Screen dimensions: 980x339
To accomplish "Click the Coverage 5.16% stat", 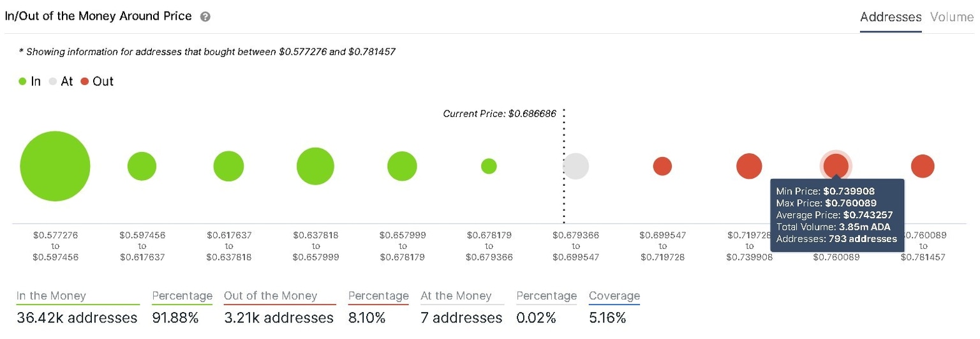I will click(x=607, y=317).
